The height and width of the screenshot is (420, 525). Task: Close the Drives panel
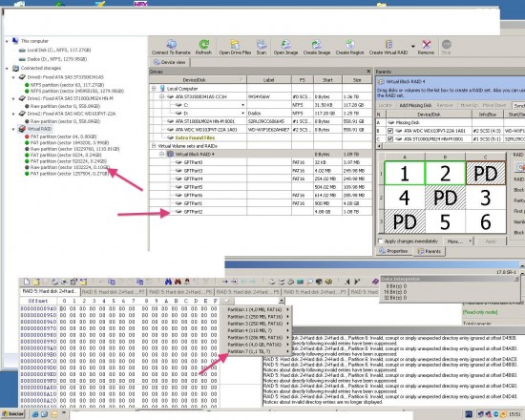(368, 71)
